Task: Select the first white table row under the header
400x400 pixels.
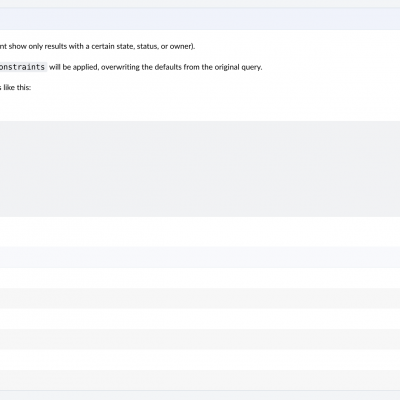Action: (200, 278)
